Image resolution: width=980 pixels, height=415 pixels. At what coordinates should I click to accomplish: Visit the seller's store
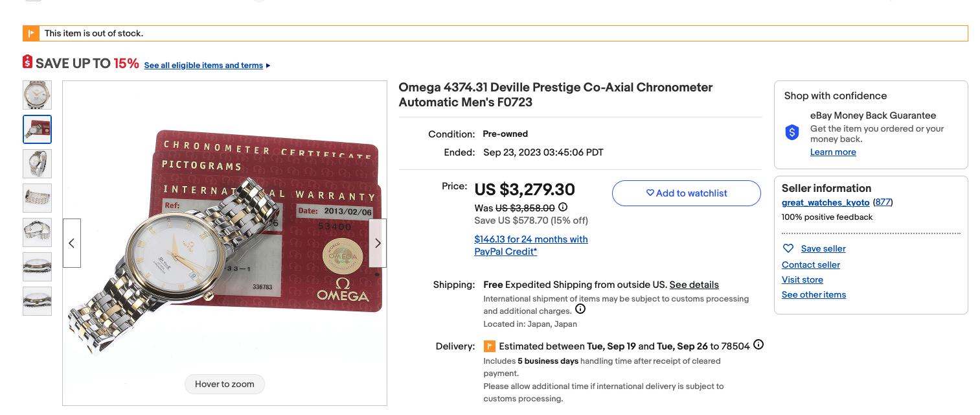coord(802,279)
